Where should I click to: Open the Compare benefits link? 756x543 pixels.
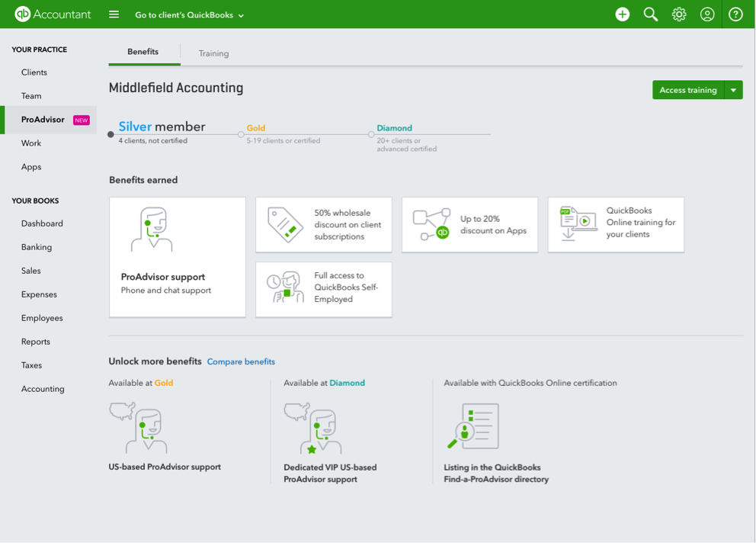tap(241, 361)
